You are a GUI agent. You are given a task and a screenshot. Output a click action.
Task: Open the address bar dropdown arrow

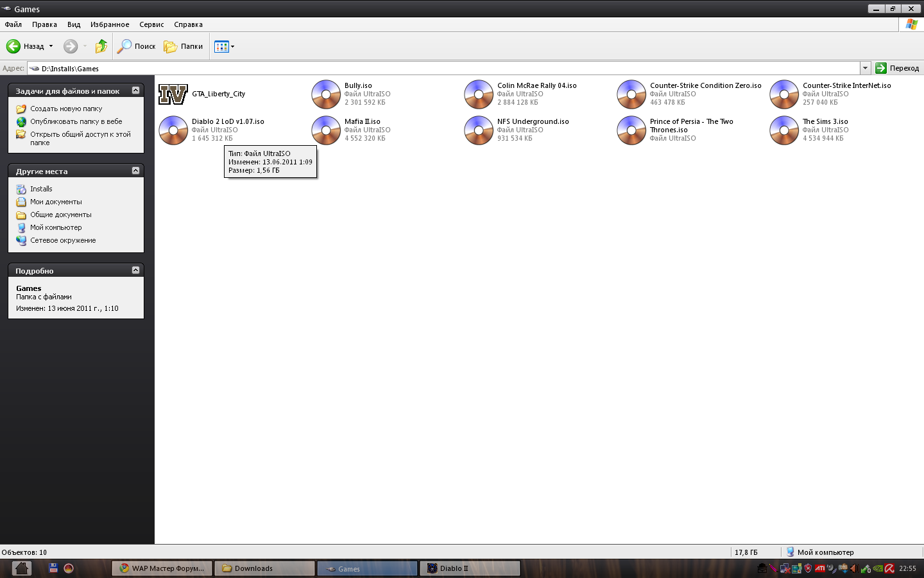pyautogui.click(x=865, y=68)
